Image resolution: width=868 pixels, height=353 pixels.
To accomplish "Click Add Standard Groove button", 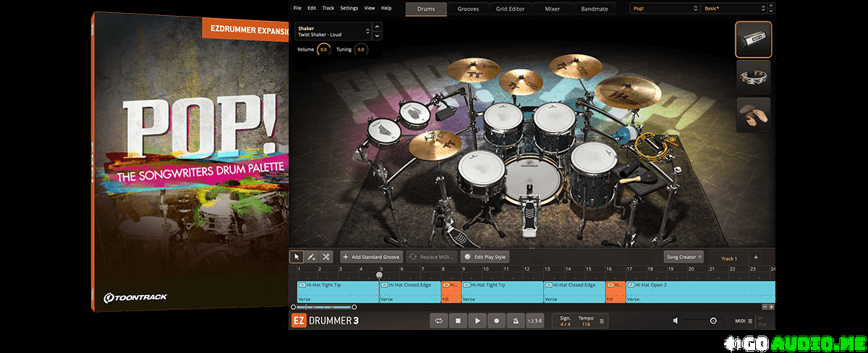I will tap(371, 257).
